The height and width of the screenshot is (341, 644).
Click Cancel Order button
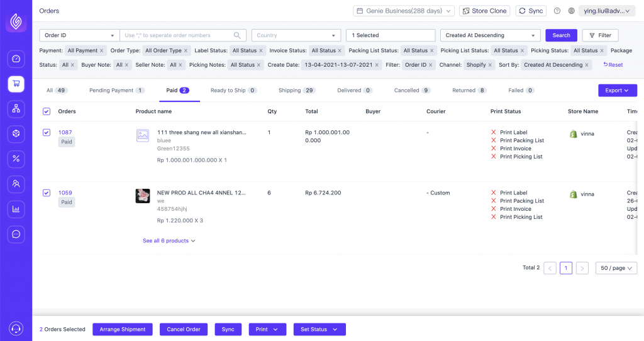tap(184, 330)
